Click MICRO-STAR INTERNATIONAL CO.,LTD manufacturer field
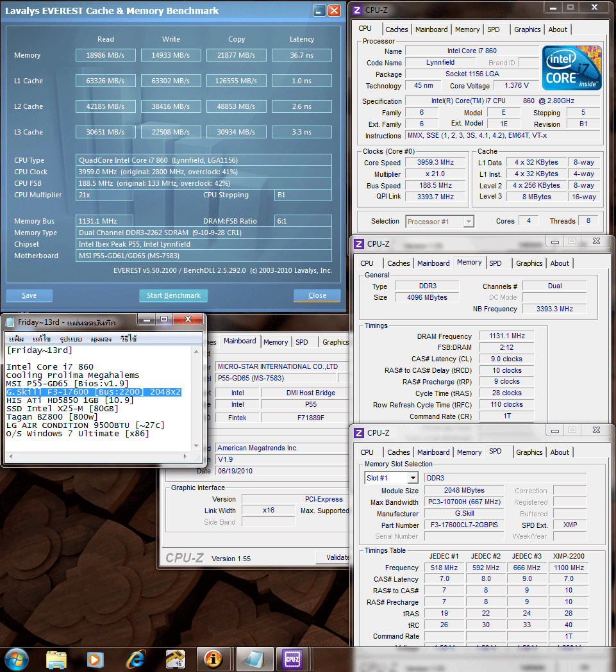The image size is (616, 672). point(282,367)
